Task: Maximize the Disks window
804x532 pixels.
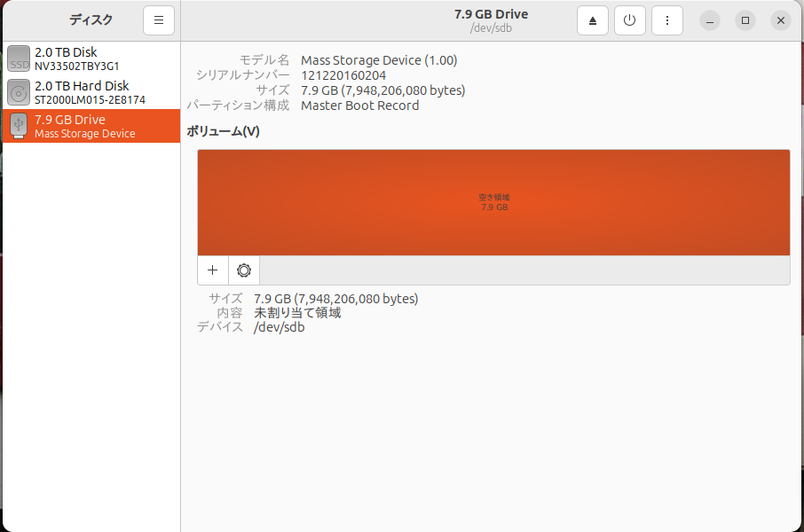Action: click(x=745, y=20)
